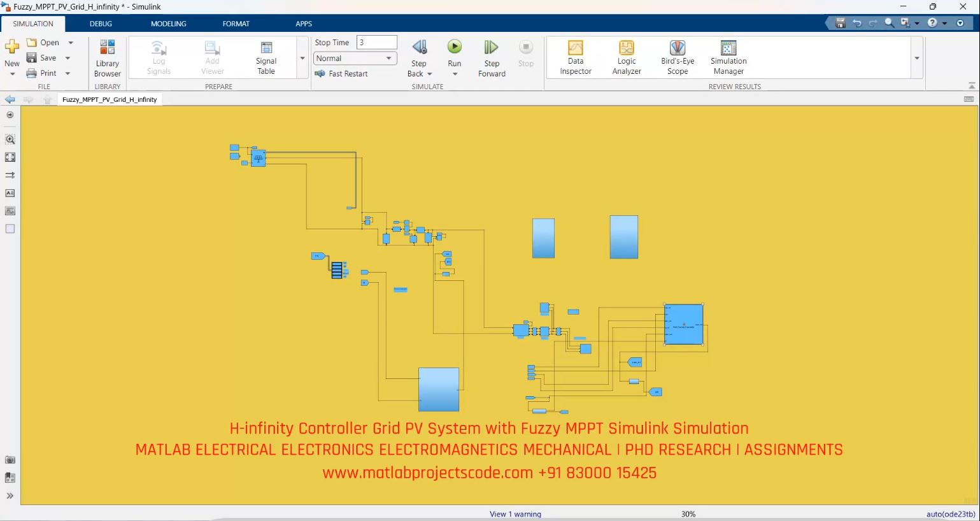Open the APPS tab
Image resolution: width=980 pixels, height=521 pixels.
(304, 24)
